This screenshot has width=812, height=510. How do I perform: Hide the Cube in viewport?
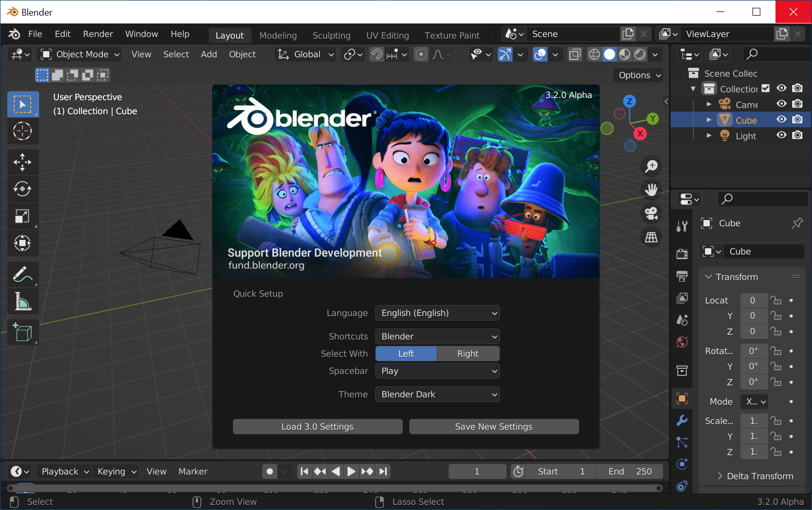click(781, 119)
